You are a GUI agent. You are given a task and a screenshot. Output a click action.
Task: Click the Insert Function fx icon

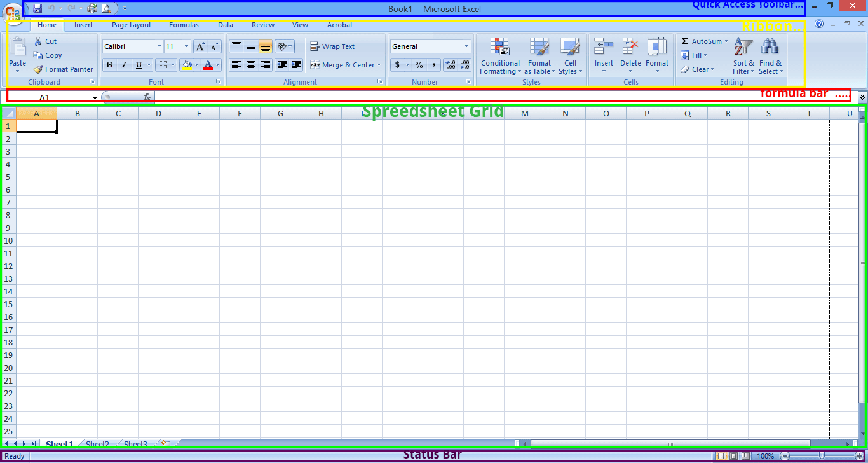point(147,97)
